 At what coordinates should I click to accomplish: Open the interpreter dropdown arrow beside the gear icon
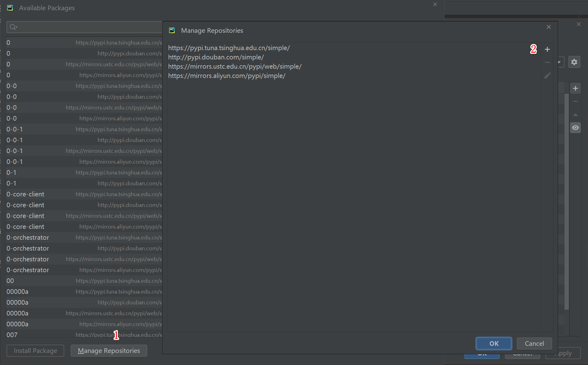tap(560, 62)
